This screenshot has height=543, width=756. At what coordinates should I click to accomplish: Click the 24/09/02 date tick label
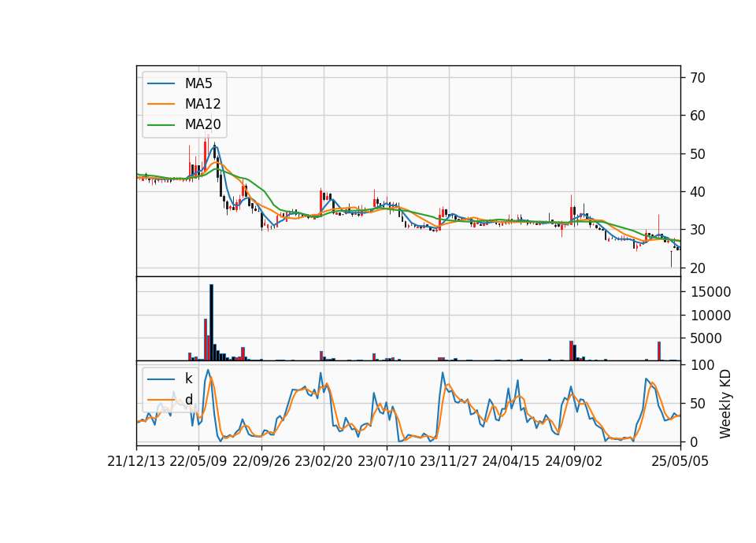tap(574, 461)
